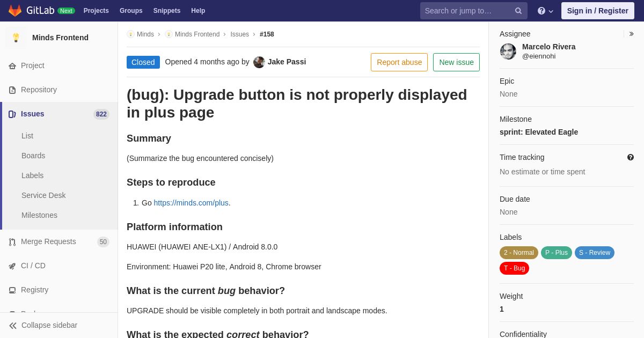Click the Merge Requests icon
The image size is (644, 338).
(12, 242)
